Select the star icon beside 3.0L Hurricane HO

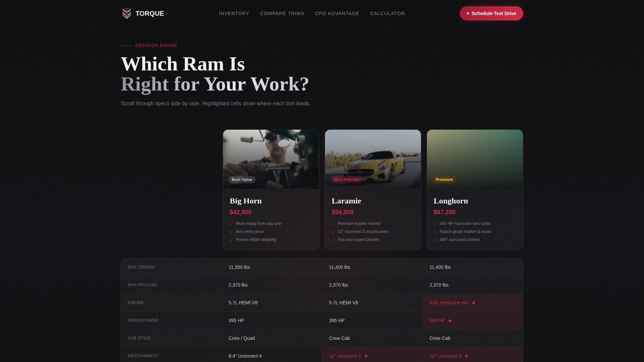click(x=474, y=303)
